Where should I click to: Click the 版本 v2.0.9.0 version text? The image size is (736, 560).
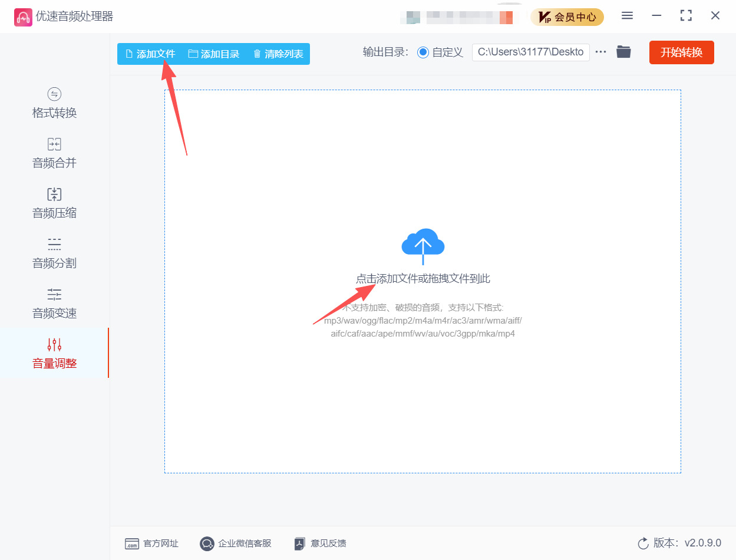pyautogui.click(x=687, y=543)
